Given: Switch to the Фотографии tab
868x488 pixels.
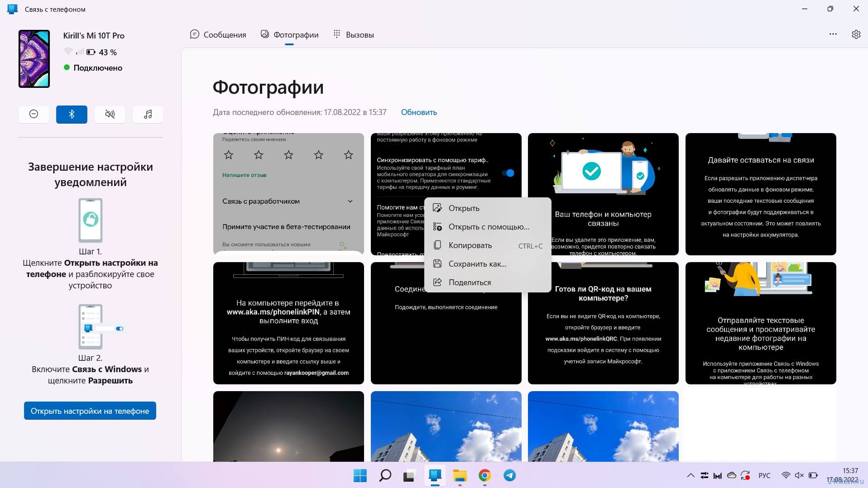Looking at the screenshot, I should click(x=290, y=35).
